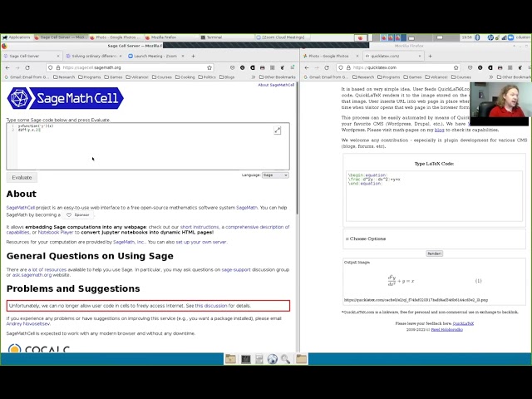Viewport: 532px width, 399px height.
Task: Open the Politics bookmarks folder
Action: 207,77
